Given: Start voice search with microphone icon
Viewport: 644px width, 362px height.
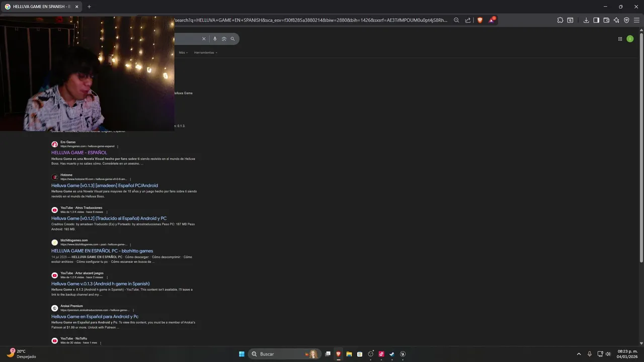Looking at the screenshot, I should click(215, 39).
